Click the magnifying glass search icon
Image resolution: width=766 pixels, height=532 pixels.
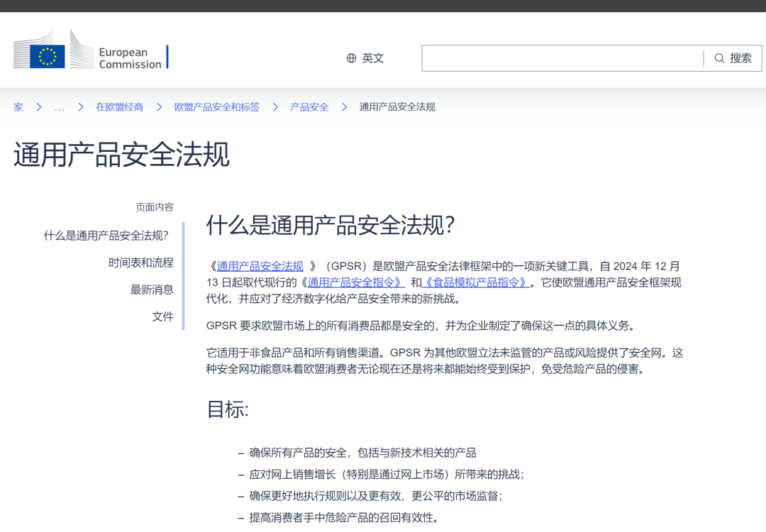click(719, 58)
